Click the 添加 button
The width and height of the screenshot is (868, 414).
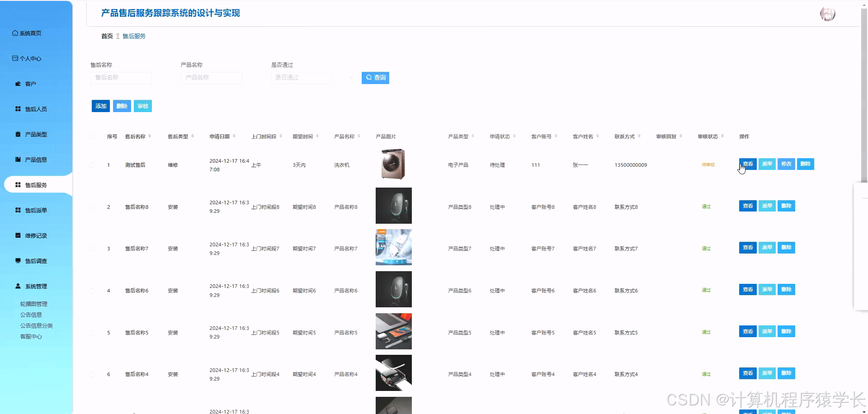100,106
